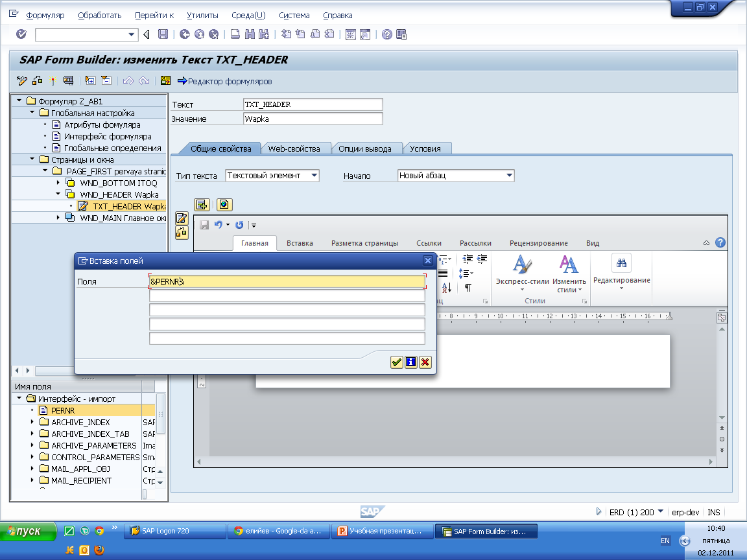Open the Экспресс-стили gallery
This screenshot has height=560, width=747.
(x=522, y=274)
